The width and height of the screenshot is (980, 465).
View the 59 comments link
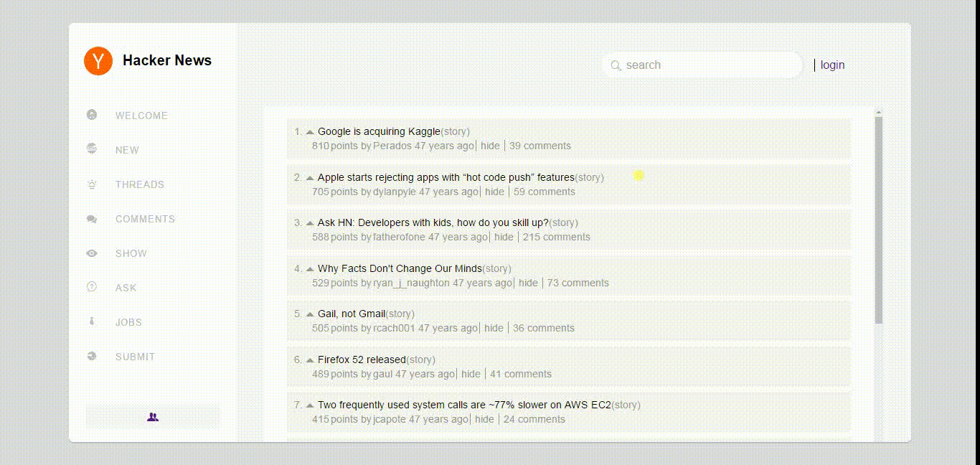[x=545, y=192]
